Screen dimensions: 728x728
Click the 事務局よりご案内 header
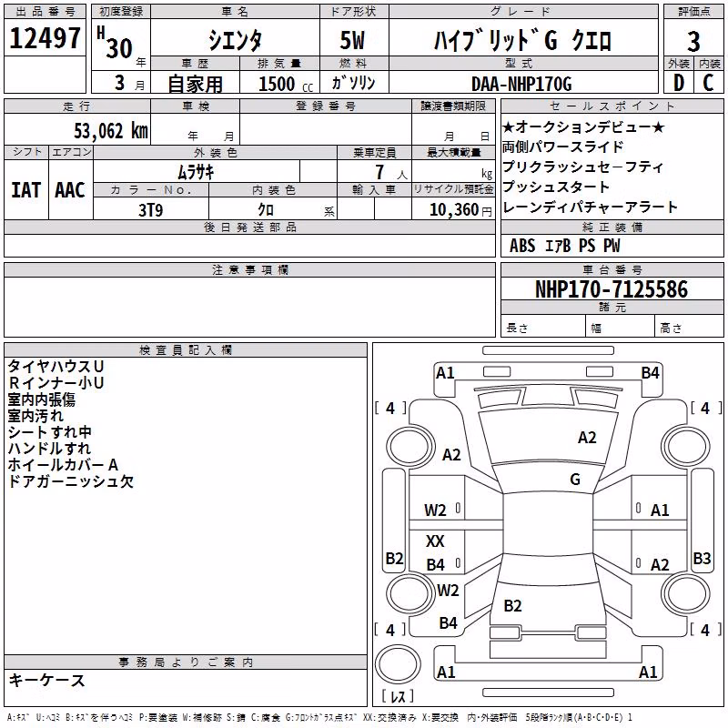click(186, 662)
